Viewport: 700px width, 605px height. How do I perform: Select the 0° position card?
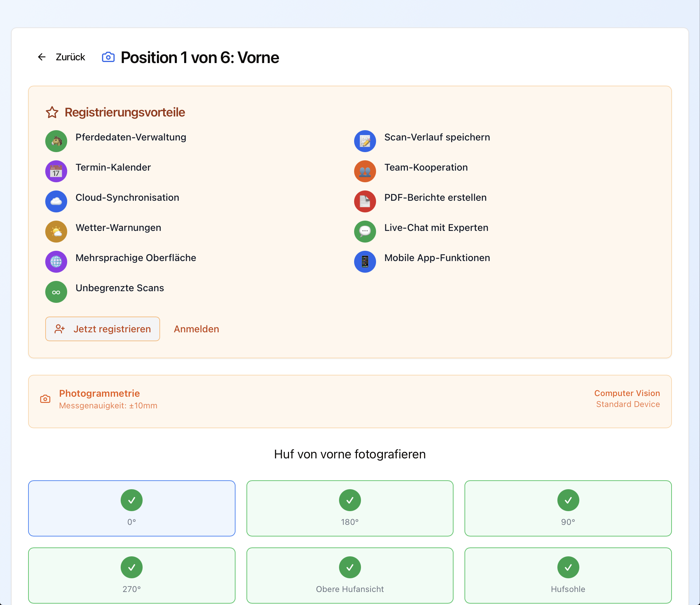[132, 508]
